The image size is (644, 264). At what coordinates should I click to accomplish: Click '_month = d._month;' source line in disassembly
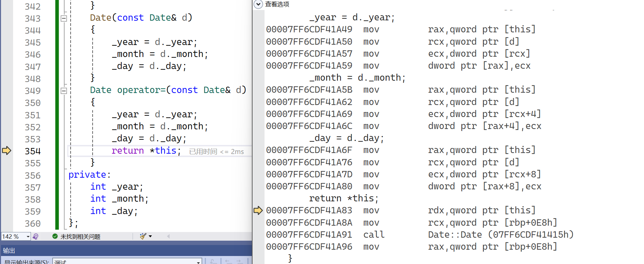pyautogui.click(x=357, y=78)
